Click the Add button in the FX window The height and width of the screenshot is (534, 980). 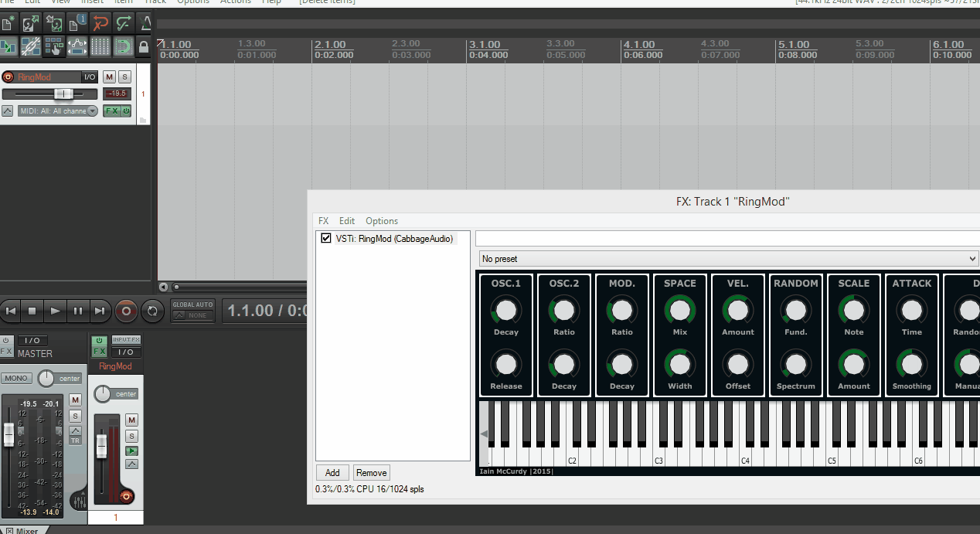332,473
